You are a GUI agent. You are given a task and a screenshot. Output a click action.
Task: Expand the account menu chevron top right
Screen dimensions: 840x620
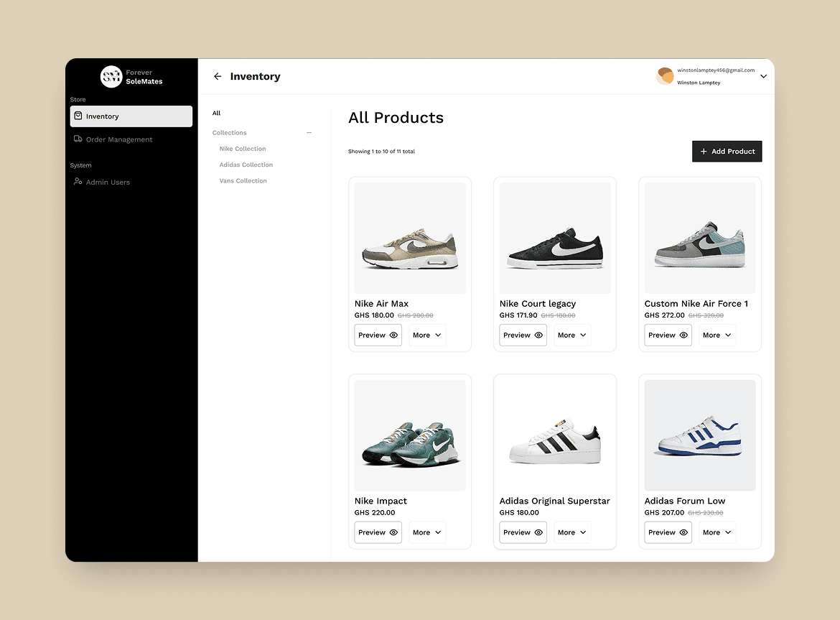[763, 76]
